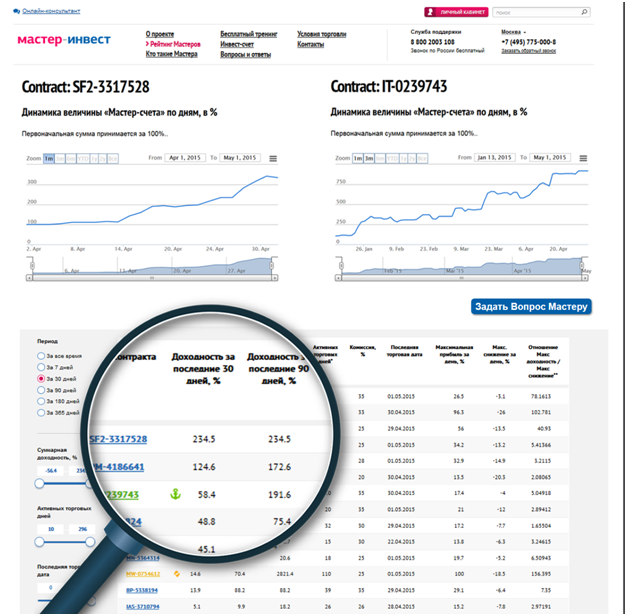
Task: Click the online consultant chat icon
Action: (16, 11)
